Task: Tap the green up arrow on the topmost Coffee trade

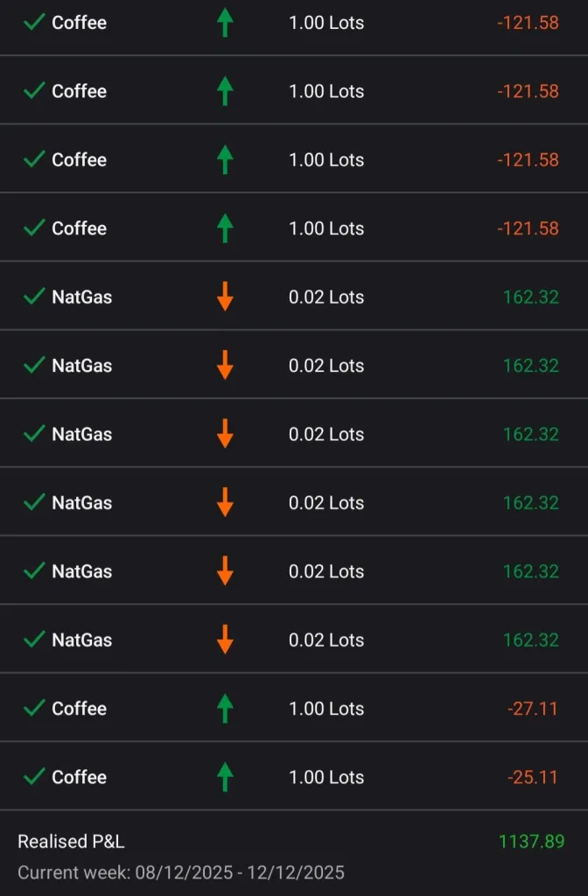Action: pos(225,23)
